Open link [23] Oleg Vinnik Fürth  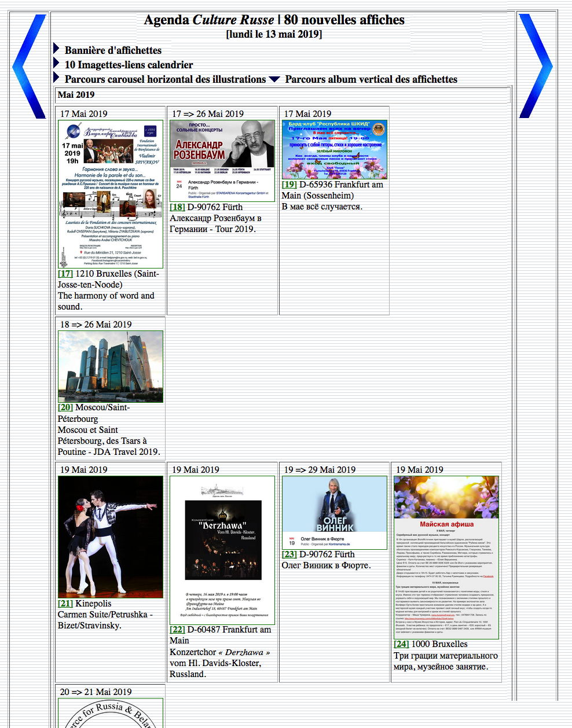(289, 554)
